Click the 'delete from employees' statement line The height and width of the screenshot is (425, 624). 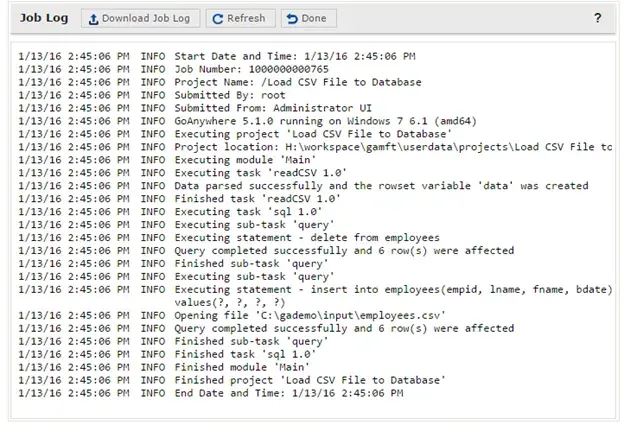[307, 238]
